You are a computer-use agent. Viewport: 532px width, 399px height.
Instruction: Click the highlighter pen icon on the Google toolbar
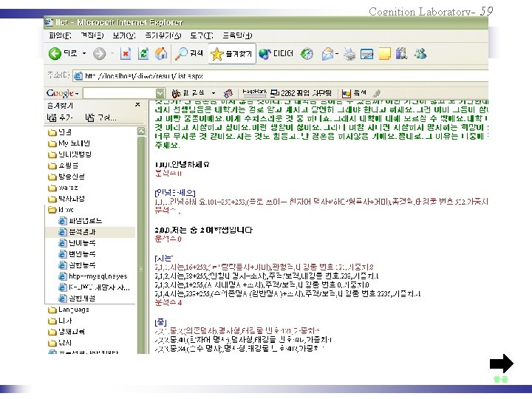tap(377, 93)
